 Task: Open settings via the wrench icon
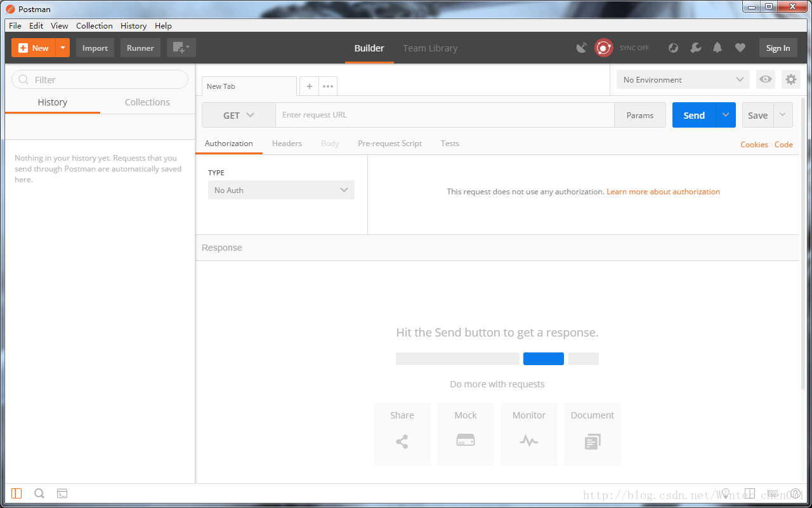point(695,48)
